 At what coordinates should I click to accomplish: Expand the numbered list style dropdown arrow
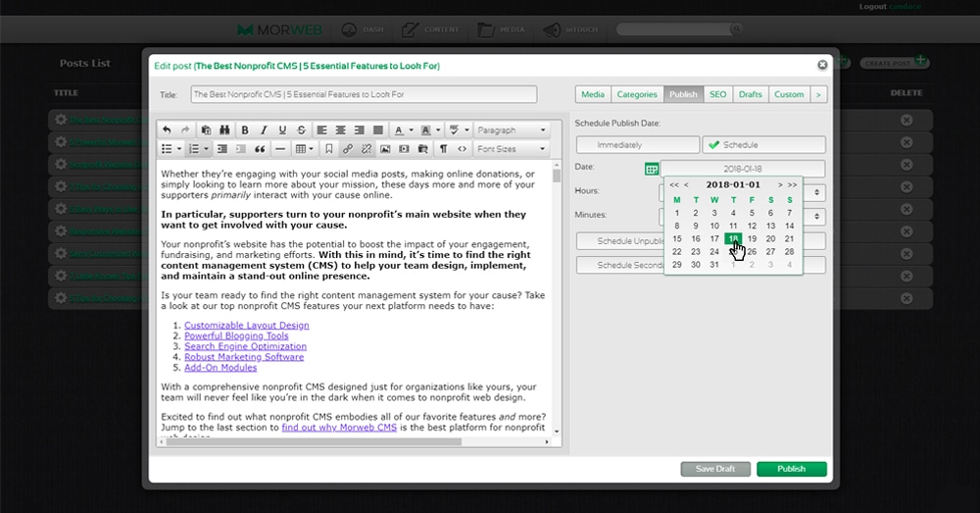pos(206,149)
